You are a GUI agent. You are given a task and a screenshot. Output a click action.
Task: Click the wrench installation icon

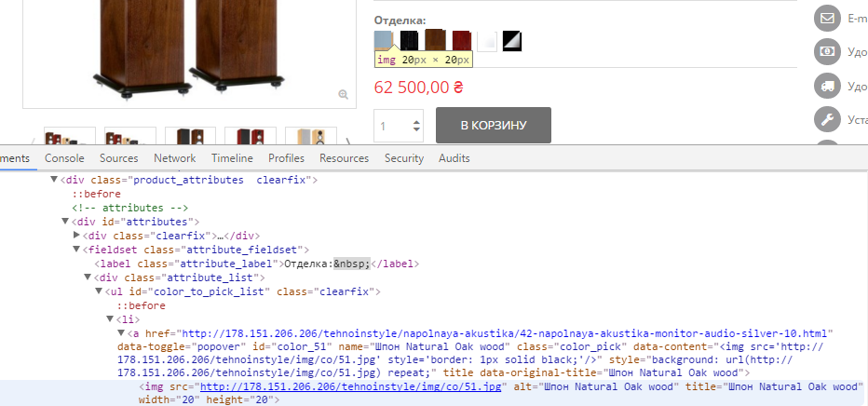click(x=827, y=119)
